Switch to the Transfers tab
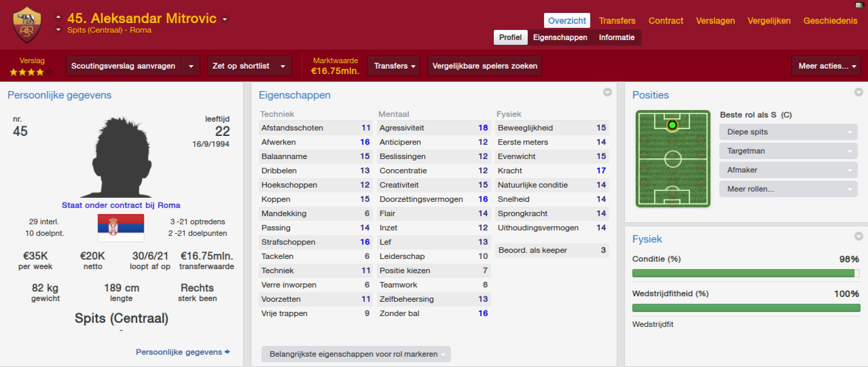This screenshot has height=367, width=868. [617, 21]
